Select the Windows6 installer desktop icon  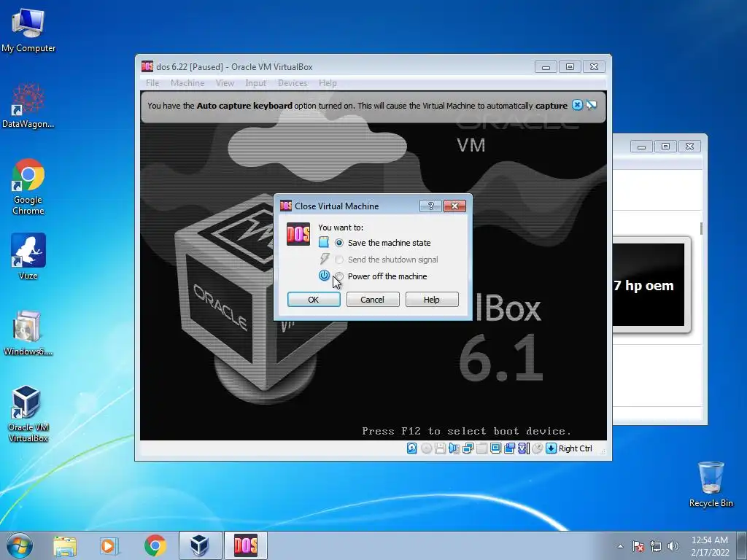coord(28,333)
